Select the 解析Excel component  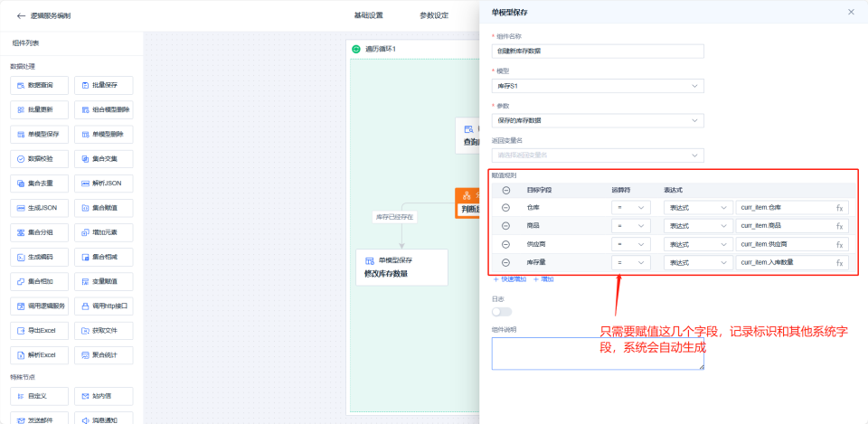point(39,355)
